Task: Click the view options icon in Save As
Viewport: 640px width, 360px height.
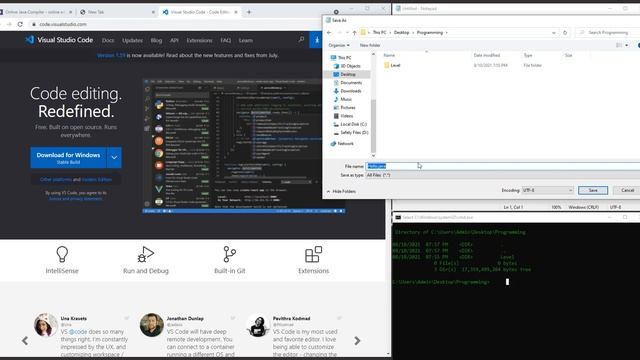Action: coord(619,45)
